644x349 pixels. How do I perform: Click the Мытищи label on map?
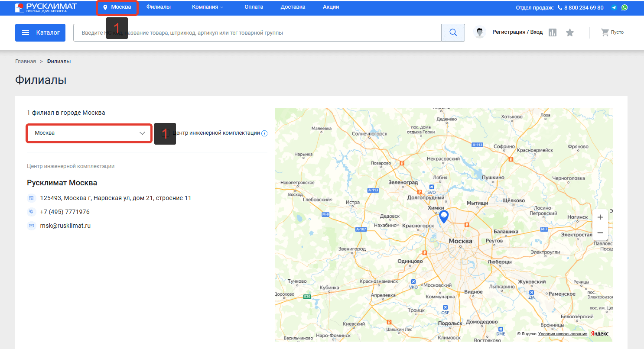coord(478,203)
